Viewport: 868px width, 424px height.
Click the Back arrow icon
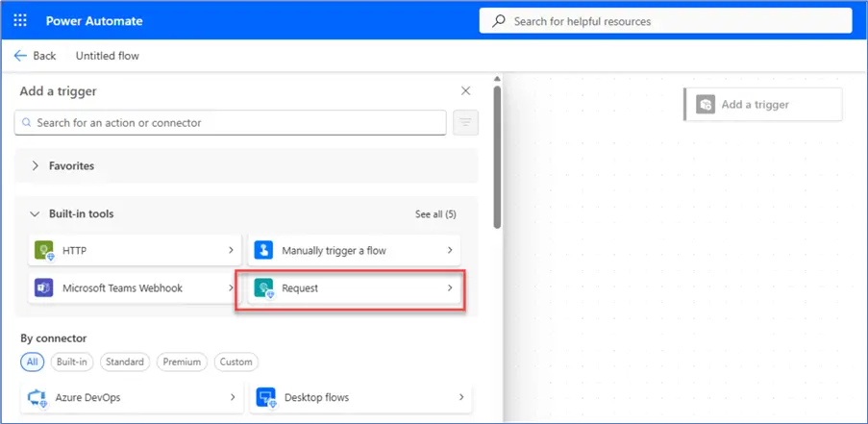coord(20,56)
